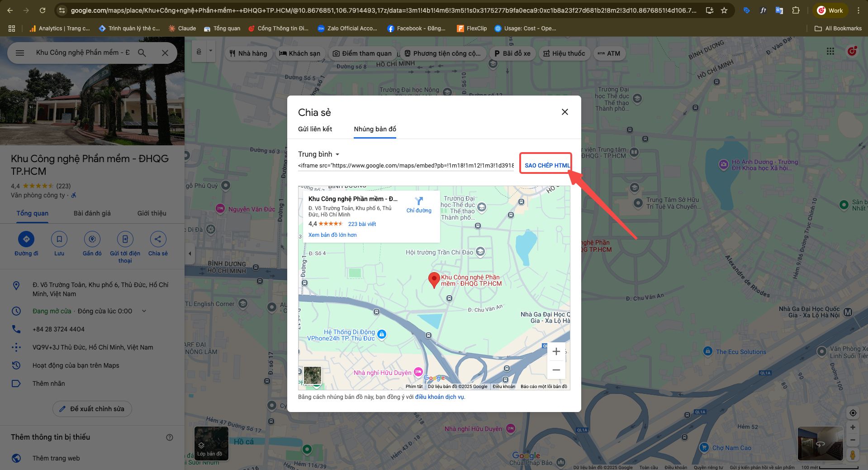Click the iframe embed code field
The image size is (868, 470).
point(406,166)
